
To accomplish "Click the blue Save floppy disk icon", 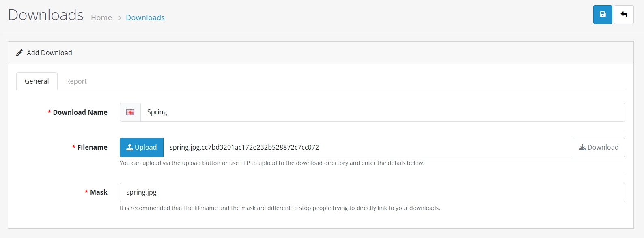I will (x=603, y=15).
